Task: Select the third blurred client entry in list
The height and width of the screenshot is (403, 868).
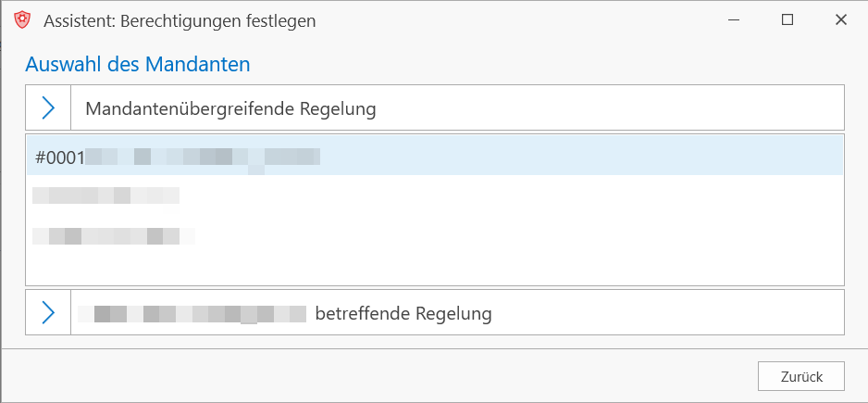Action: click(114, 236)
